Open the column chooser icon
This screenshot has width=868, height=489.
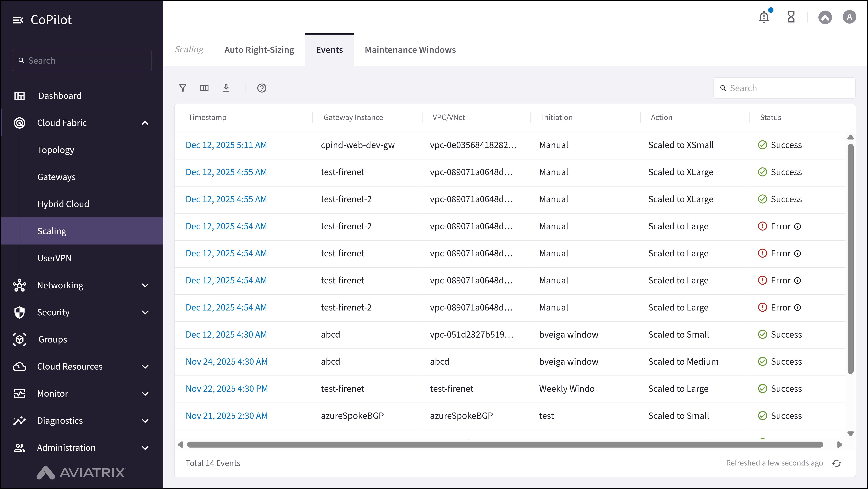pyautogui.click(x=204, y=88)
